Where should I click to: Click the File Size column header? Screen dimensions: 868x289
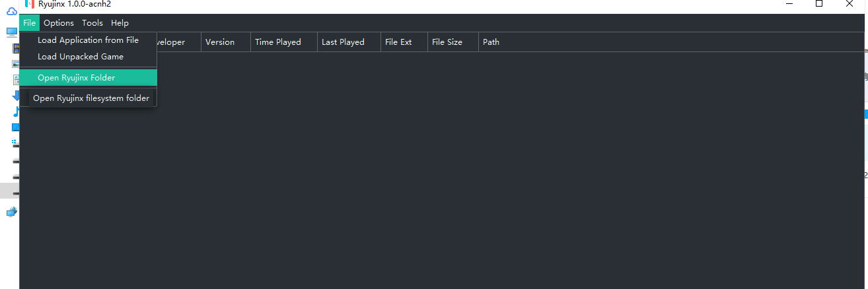(453, 42)
